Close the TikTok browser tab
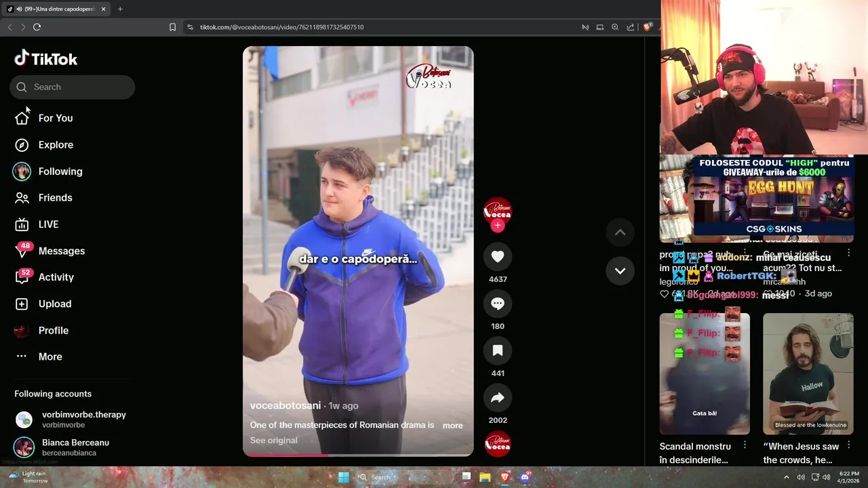Viewport: 868px width, 488px height. click(104, 9)
